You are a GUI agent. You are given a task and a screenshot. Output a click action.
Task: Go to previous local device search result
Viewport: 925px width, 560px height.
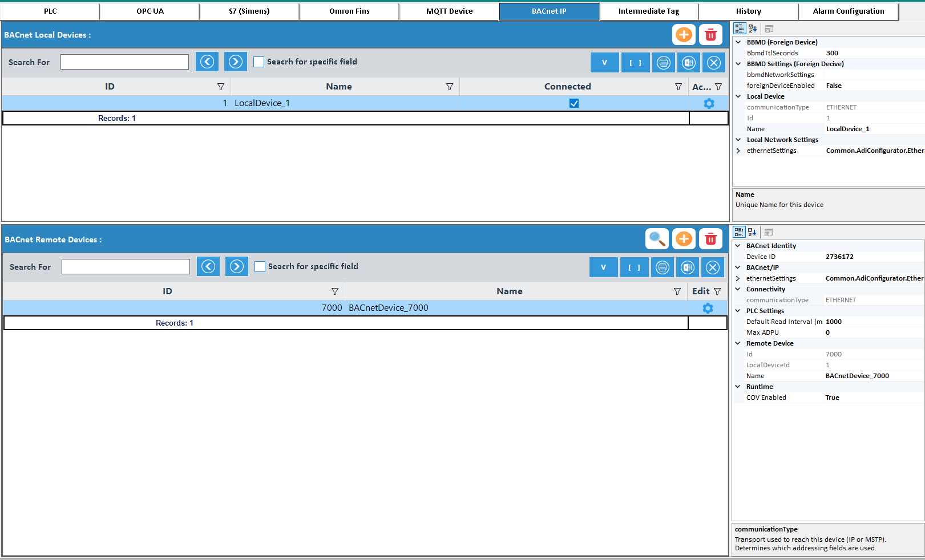(x=207, y=62)
